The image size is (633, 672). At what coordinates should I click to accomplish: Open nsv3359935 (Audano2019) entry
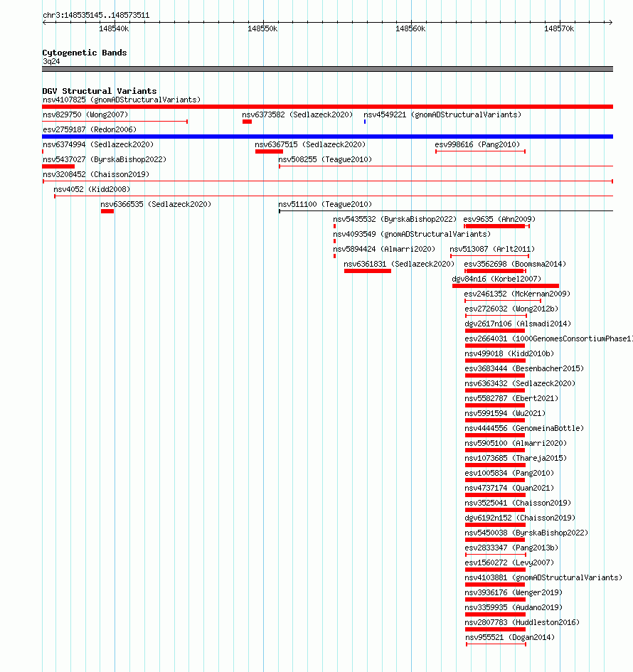pos(514,608)
